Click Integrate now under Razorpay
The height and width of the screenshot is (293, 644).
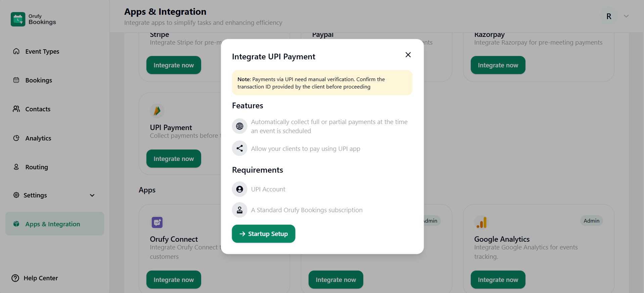pos(498,65)
